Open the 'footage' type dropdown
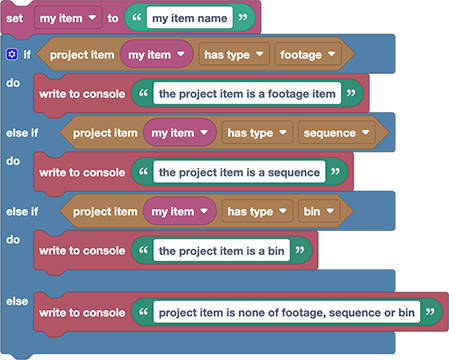 click(x=308, y=54)
